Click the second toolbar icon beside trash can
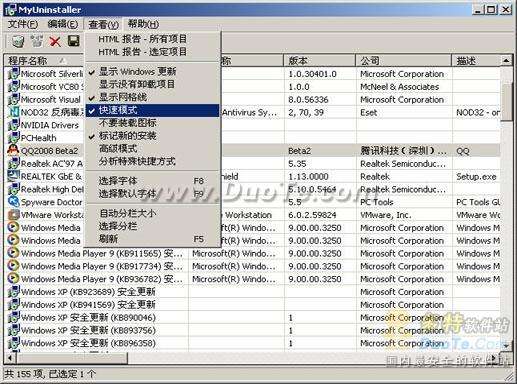This screenshot has height=384, width=517. (x=37, y=41)
